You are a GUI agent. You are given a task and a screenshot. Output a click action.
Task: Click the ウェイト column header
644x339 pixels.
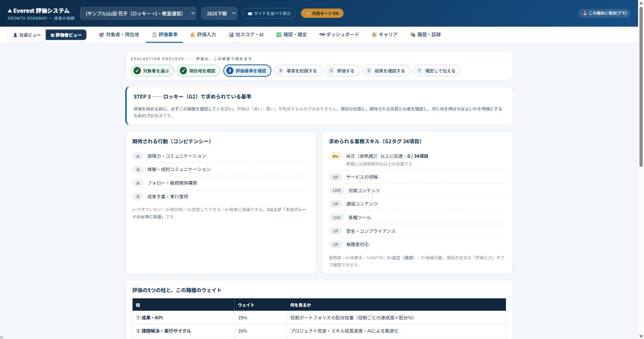(x=260, y=305)
